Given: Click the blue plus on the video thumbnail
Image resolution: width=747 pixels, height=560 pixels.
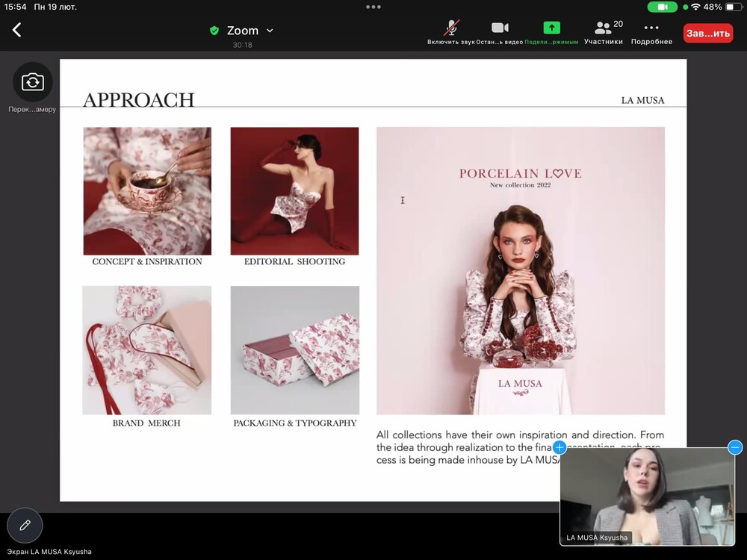Looking at the screenshot, I should point(560,447).
